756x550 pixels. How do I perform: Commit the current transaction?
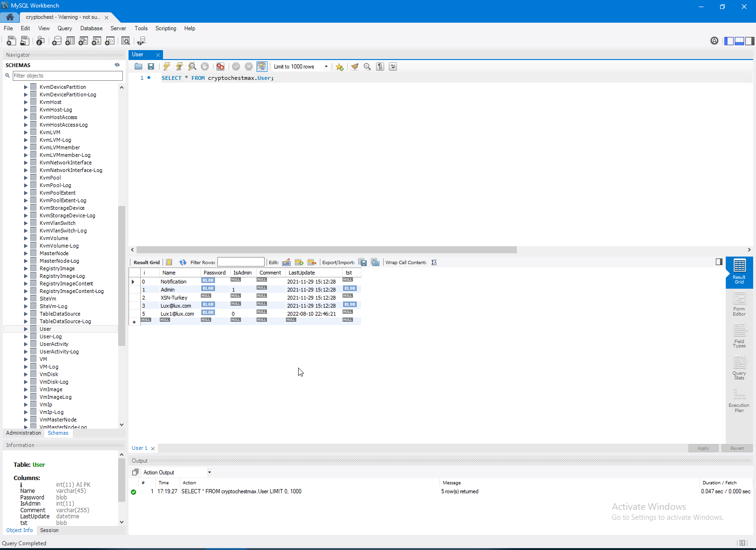point(236,67)
